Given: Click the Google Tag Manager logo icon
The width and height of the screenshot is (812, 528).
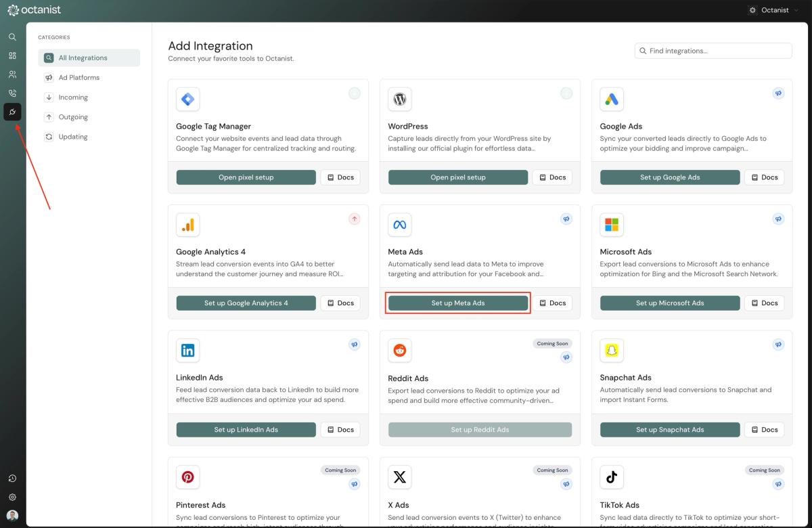Looking at the screenshot, I should click(187, 100).
